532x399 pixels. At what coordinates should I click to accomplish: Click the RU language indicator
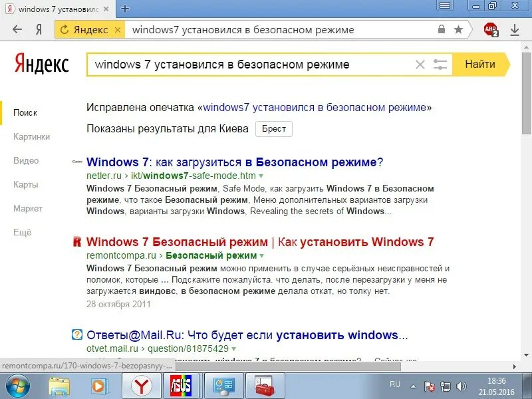[x=394, y=384]
